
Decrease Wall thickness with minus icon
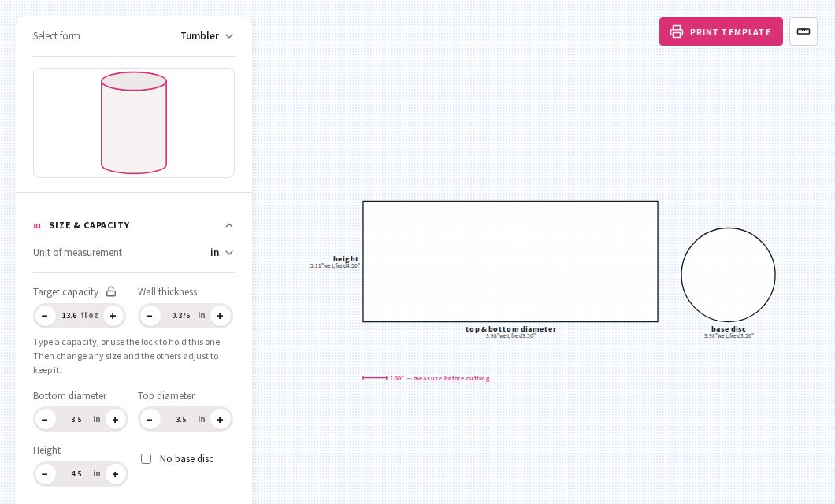[x=150, y=316]
